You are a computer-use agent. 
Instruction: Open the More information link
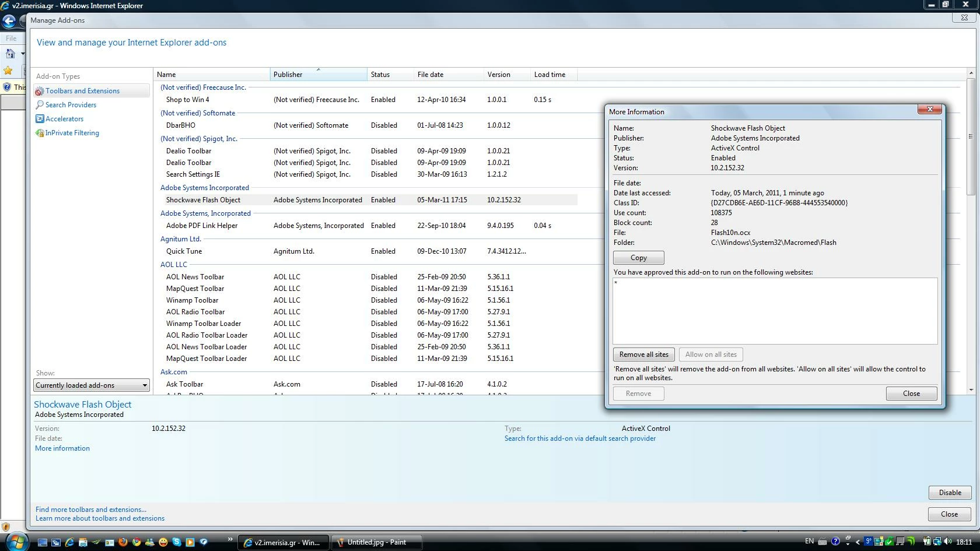62,448
